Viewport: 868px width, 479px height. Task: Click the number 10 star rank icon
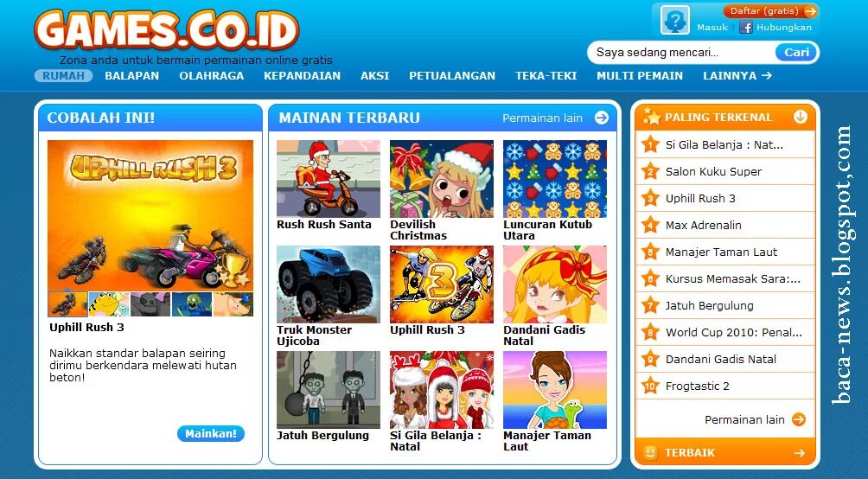(650, 386)
